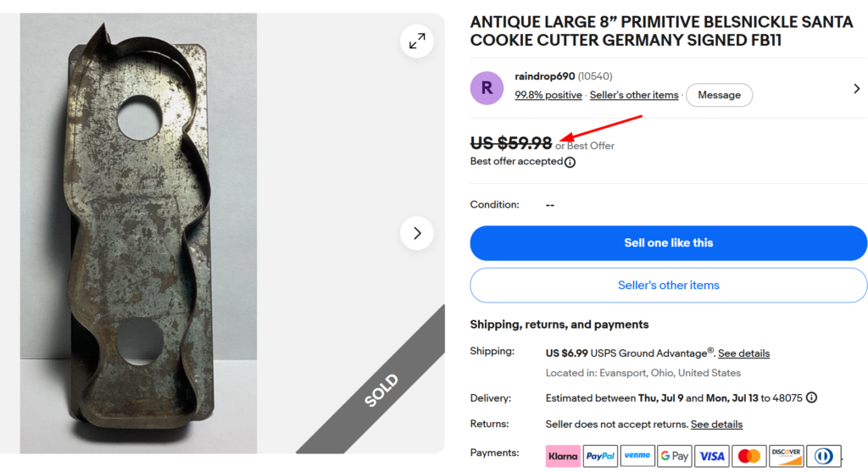This screenshot has height=472, width=868.
Task: Select the Discover card icon
Action: click(786, 456)
